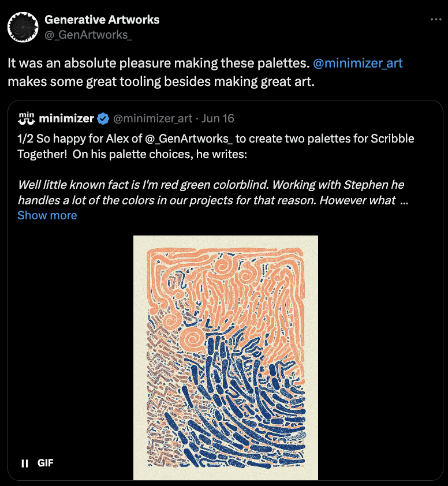
Task: Click the minimizer logo avatar in quoted tweet
Action: point(27,118)
